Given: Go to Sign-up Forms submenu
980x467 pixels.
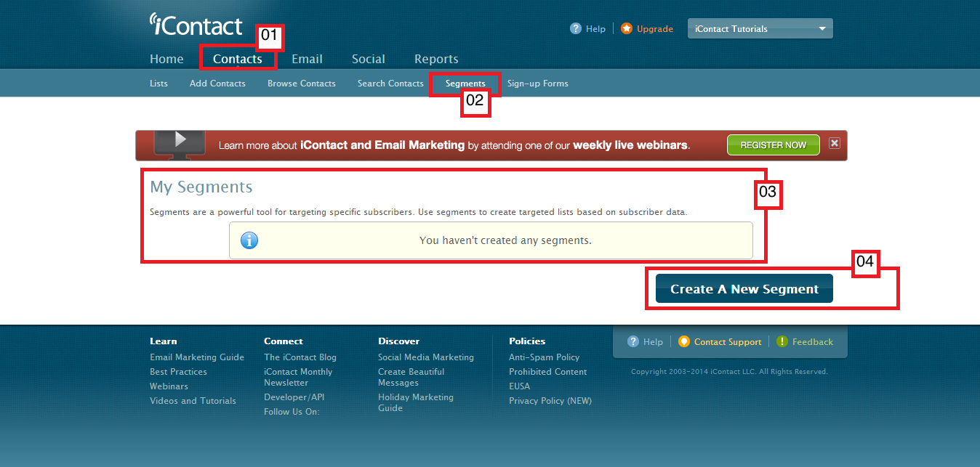Looking at the screenshot, I should 538,84.
